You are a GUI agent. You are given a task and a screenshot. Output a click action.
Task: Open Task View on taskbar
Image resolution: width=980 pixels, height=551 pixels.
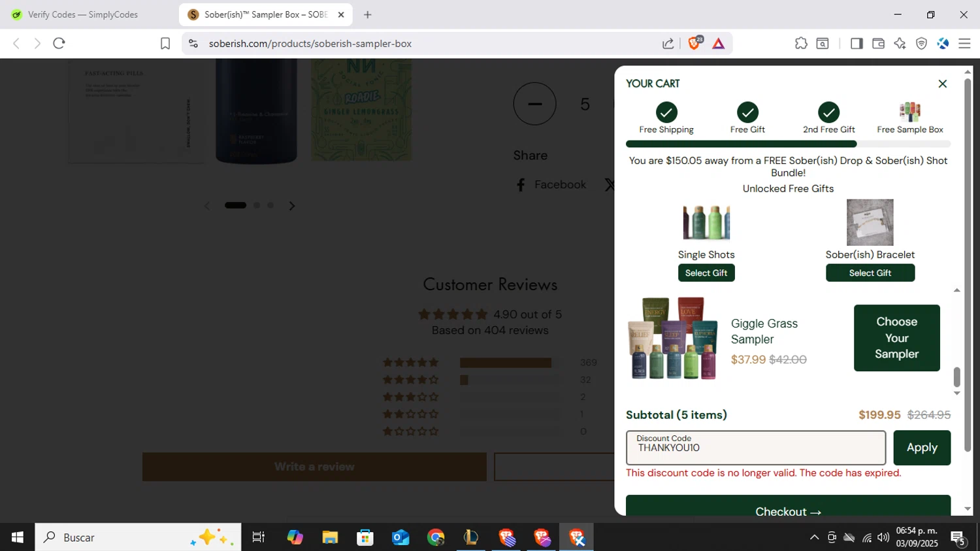click(x=259, y=537)
